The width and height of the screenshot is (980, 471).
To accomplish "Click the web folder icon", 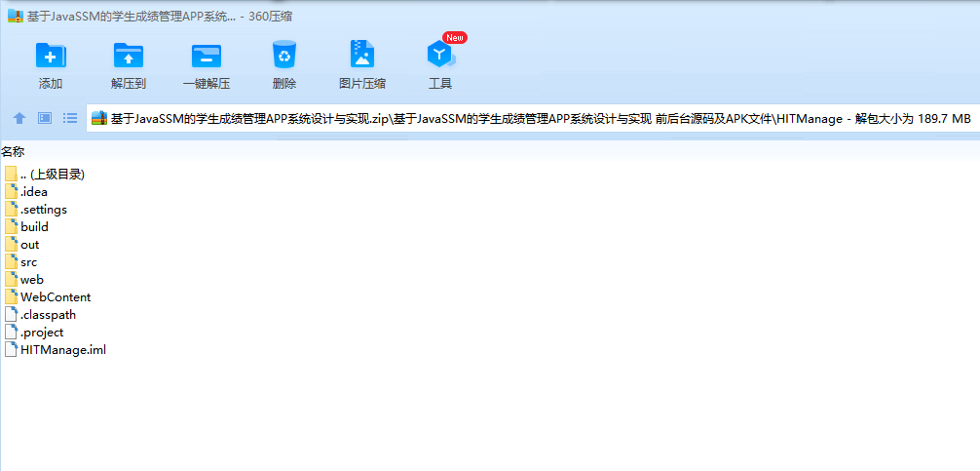I will [12, 279].
